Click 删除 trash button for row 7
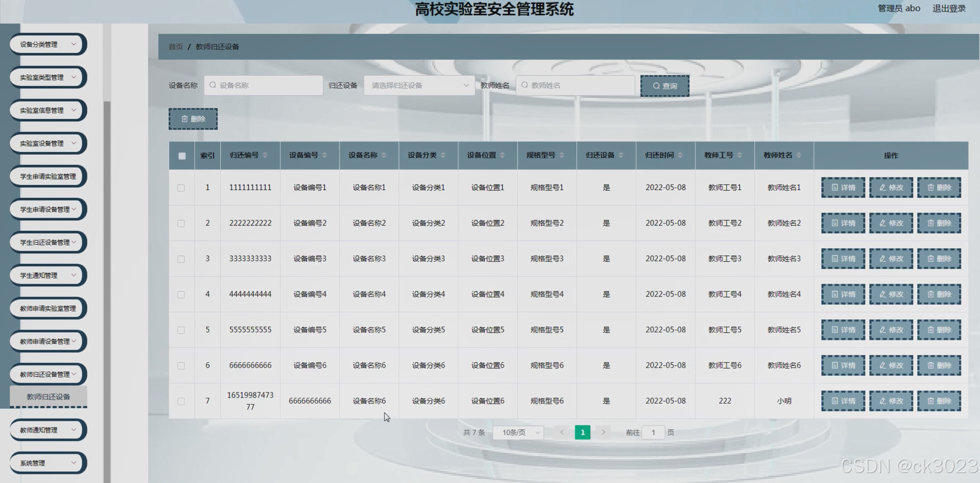Viewport: 980px width, 483px height. [x=939, y=401]
